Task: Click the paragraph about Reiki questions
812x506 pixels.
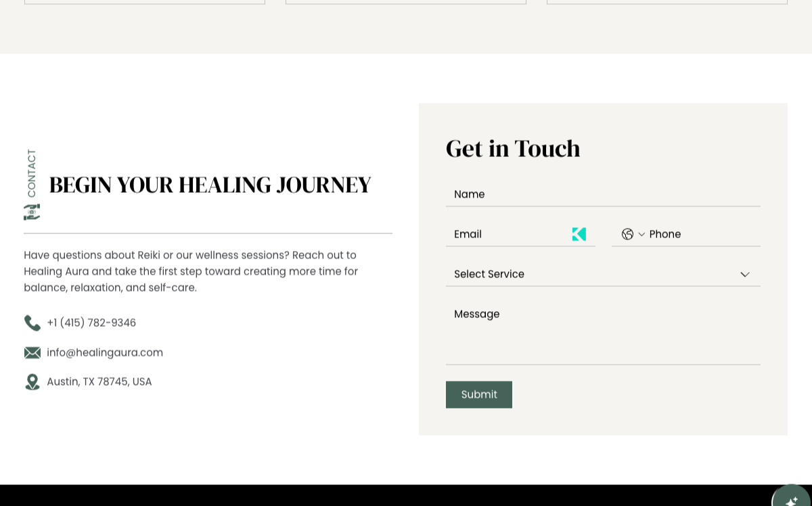Action: click(x=191, y=271)
